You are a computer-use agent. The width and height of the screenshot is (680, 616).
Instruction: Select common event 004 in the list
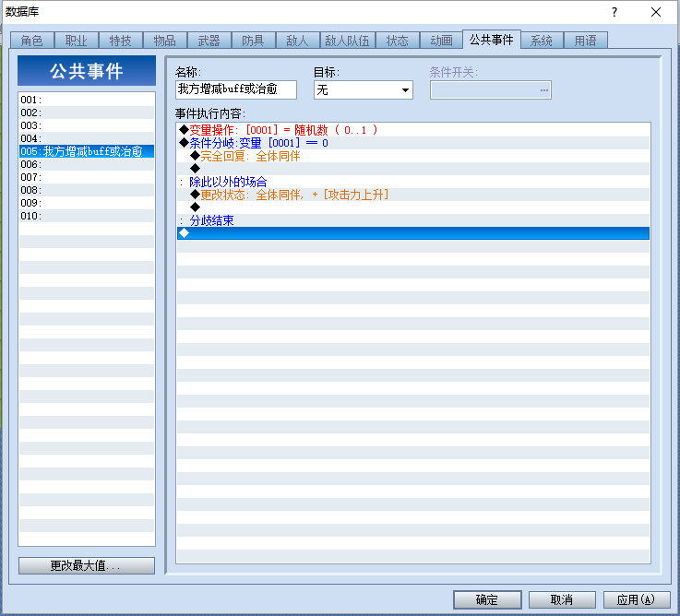click(87, 138)
